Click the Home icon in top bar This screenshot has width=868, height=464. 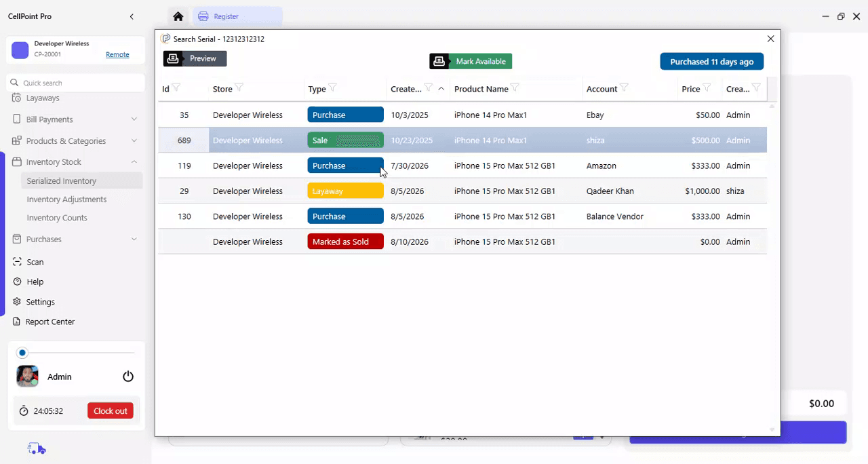coord(178,16)
